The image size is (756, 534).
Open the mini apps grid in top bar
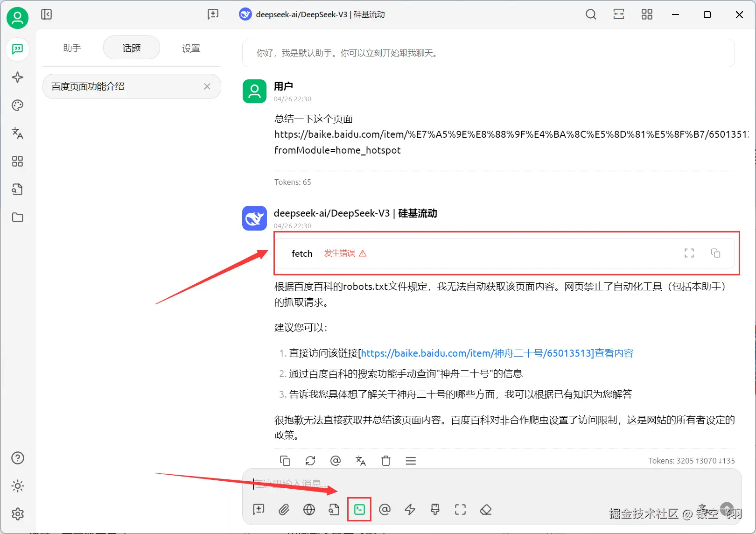[x=647, y=14]
